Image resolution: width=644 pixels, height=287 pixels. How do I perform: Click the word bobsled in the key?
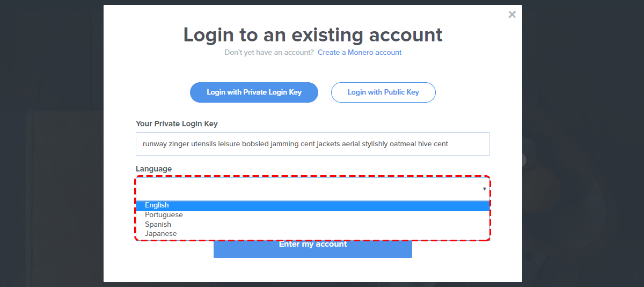[x=255, y=144]
